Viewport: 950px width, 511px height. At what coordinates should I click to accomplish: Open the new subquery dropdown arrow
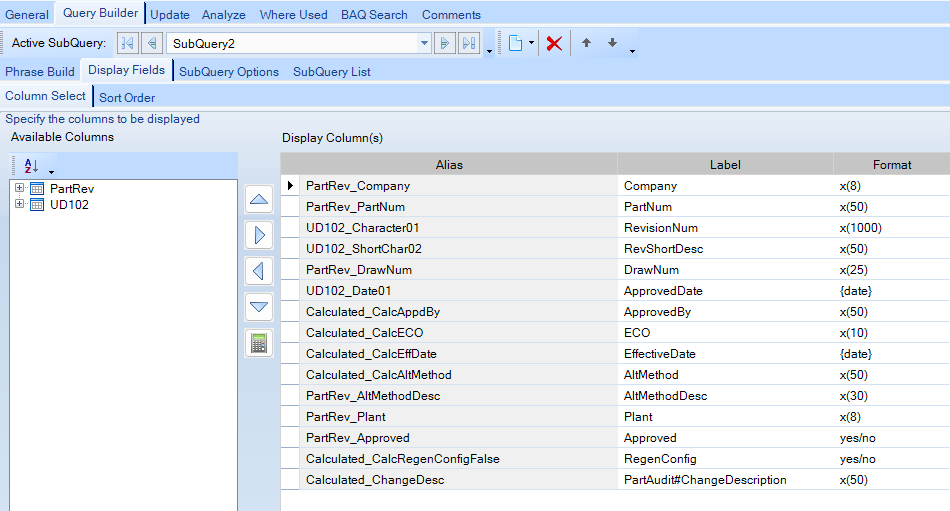point(531,44)
